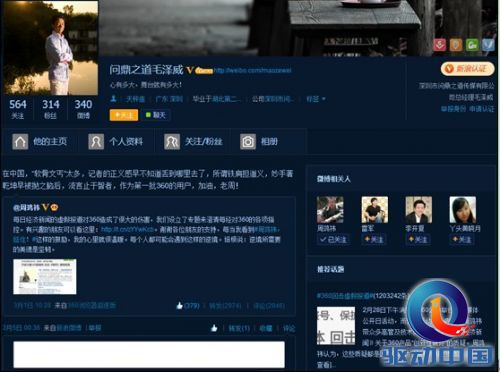Click the 新浪认证 badge button
Viewport: 500px width, 372px height.
pyautogui.click(x=467, y=69)
